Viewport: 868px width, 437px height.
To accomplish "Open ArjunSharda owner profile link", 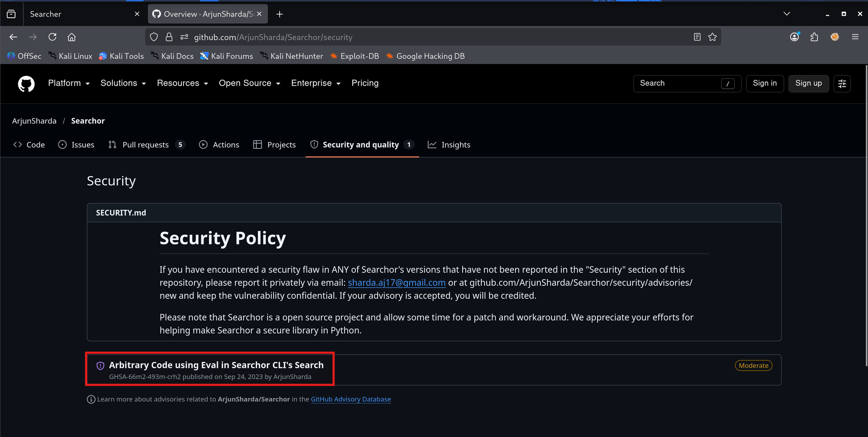I will coord(34,121).
